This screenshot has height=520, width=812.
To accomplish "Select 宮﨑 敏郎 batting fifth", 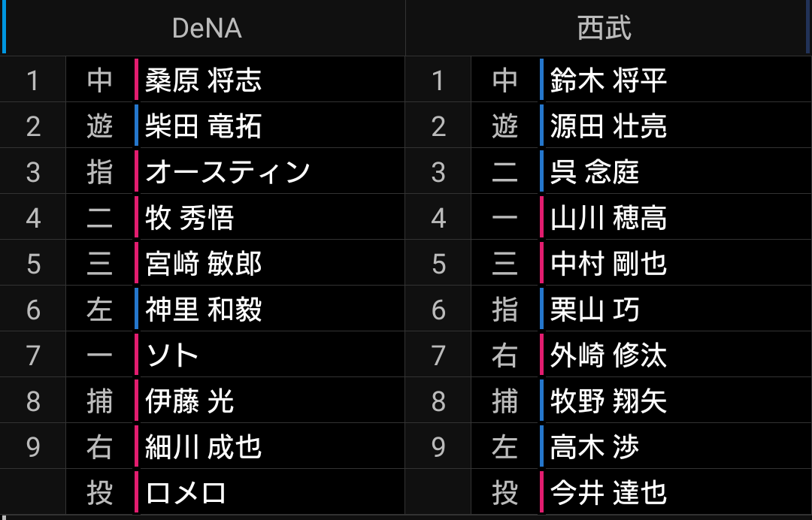I will point(204,263).
